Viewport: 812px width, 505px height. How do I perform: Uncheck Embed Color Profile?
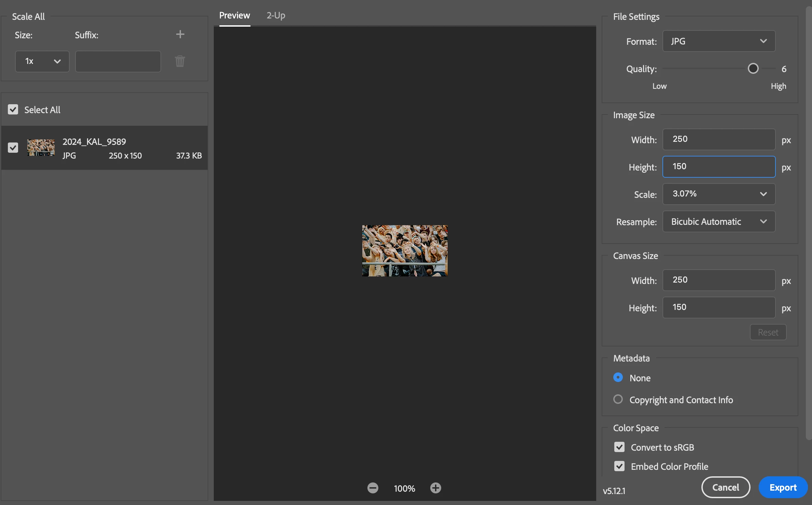619,466
